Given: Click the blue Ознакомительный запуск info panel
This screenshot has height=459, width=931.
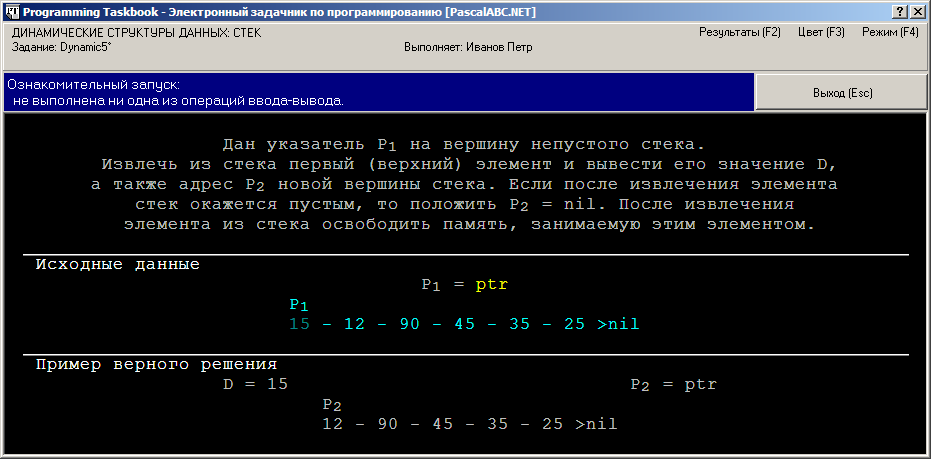Looking at the screenshot, I should point(379,92).
